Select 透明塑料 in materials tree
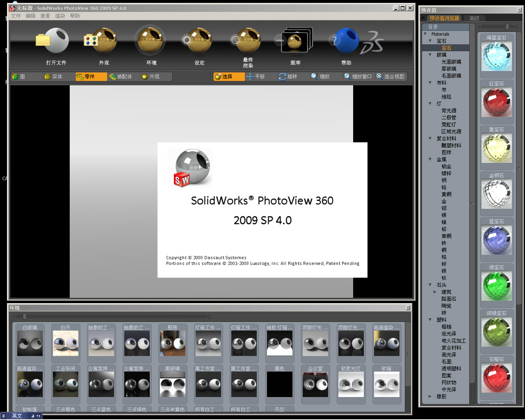Screen dimensions: 525x420 tap(451, 369)
